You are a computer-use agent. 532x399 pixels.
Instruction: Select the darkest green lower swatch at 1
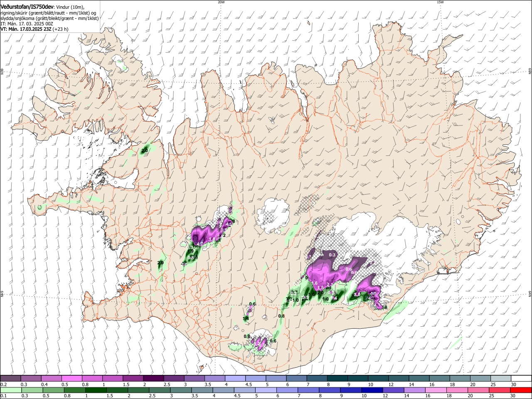(x=96, y=390)
